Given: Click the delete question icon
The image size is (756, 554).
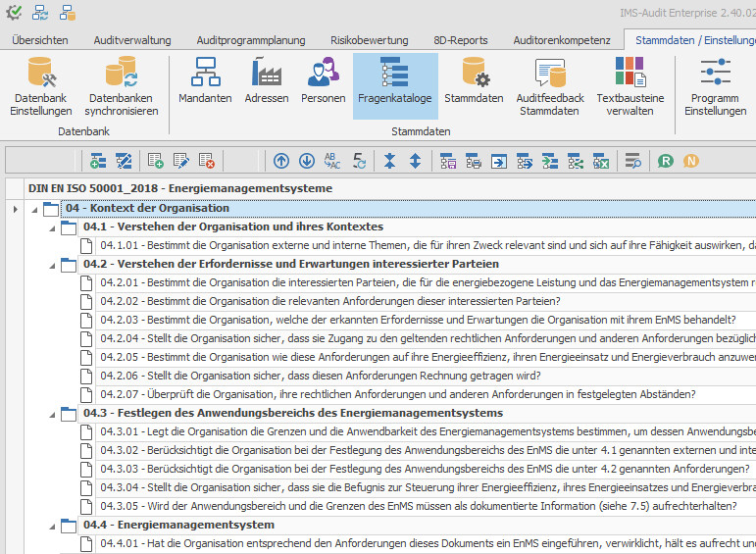Looking at the screenshot, I should 207,161.
